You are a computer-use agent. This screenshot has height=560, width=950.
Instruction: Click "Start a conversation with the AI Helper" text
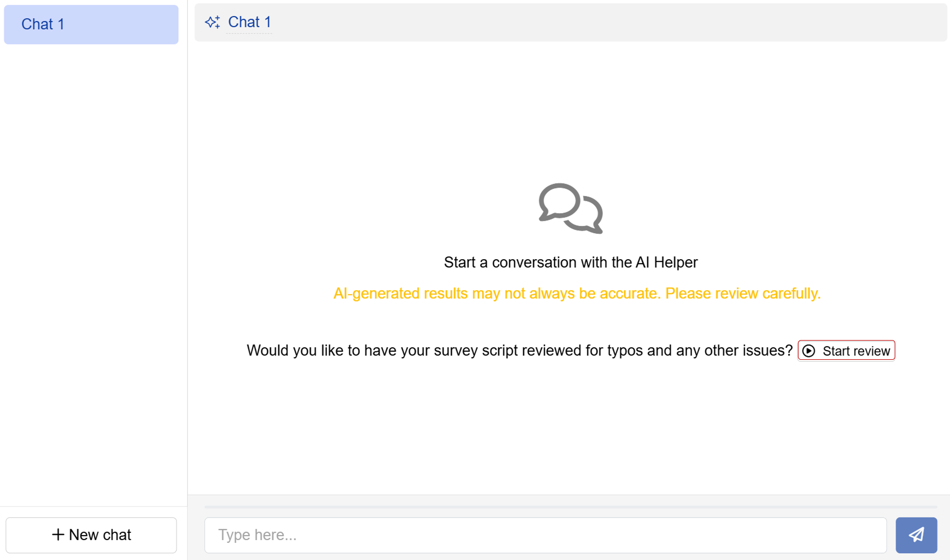pyautogui.click(x=570, y=262)
